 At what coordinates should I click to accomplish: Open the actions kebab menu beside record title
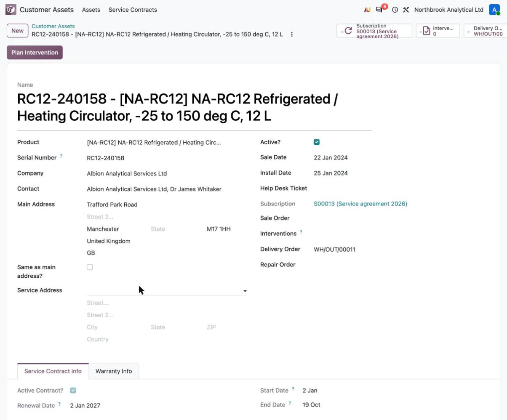(292, 35)
